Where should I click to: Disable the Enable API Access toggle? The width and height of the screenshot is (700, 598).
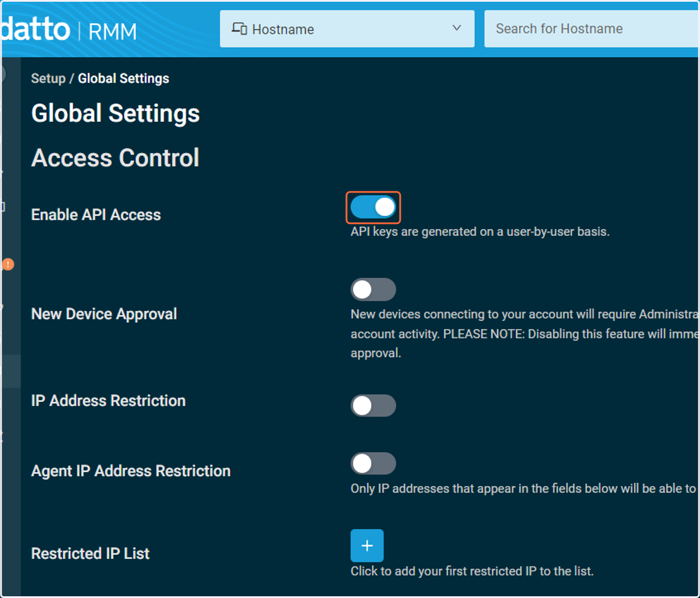pos(373,207)
